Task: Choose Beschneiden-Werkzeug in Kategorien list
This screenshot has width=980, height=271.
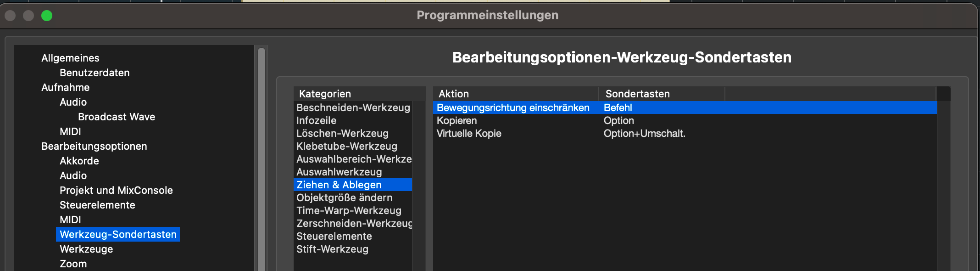Action: [x=353, y=107]
